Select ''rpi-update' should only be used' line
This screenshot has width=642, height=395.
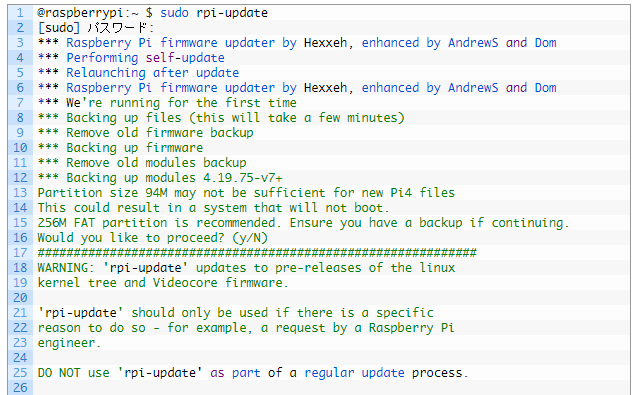[235, 313]
